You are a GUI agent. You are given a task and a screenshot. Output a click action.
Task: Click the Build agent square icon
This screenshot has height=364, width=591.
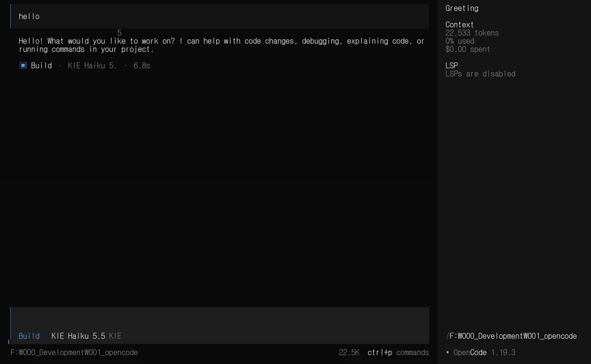pyautogui.click(x=23, y=65)
